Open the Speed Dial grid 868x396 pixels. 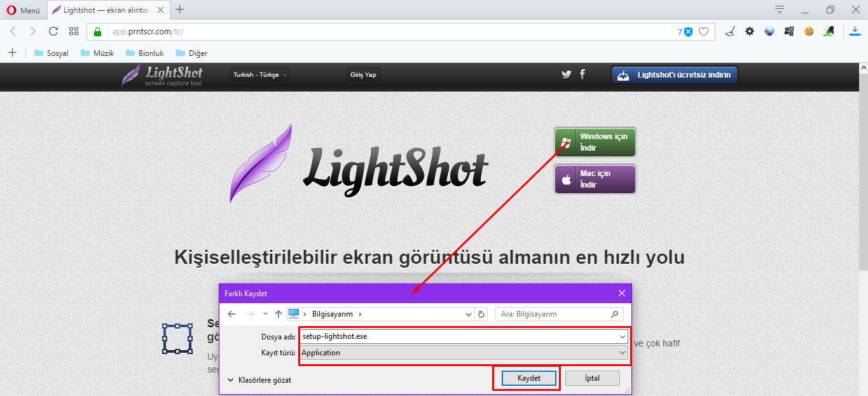click(x=74, y=31)
